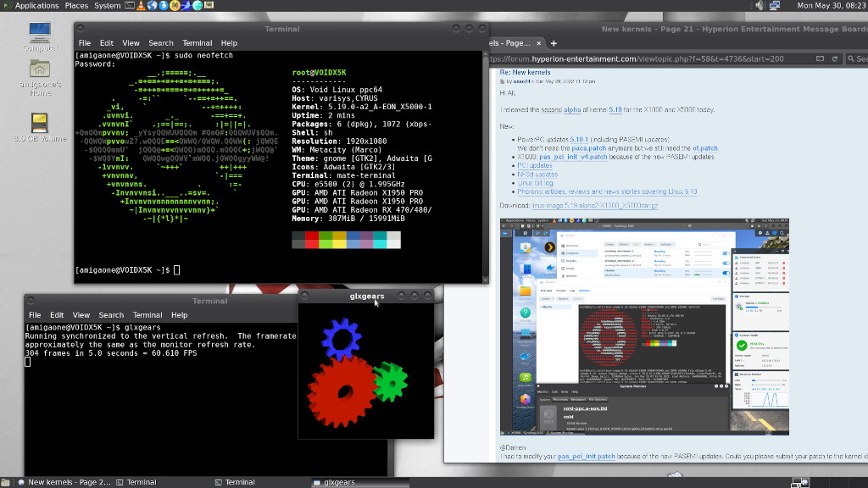Viewport: 868px width, 488px height.
Task: Open the 'pas_pci_init_v4.patch' link
Action: coord(573,157)
